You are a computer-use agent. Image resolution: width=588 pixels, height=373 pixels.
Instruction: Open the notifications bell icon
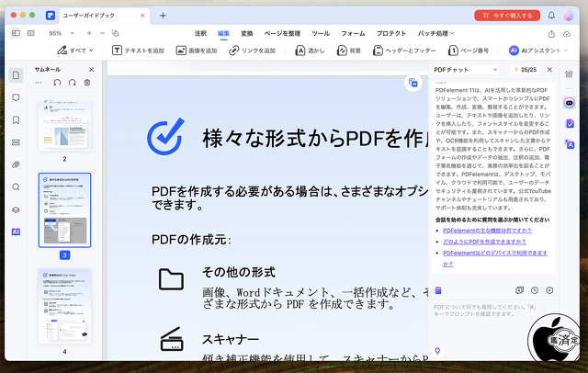[x=551, y=16]
